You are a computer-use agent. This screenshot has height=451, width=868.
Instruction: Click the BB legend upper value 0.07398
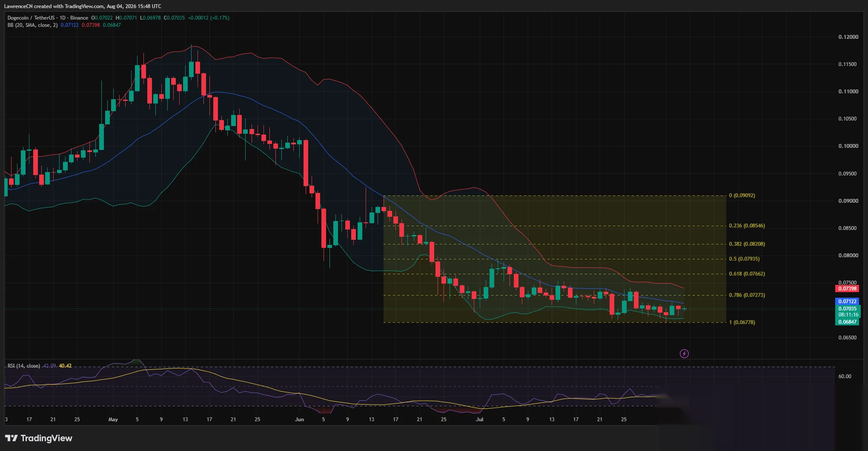[91, 25]
